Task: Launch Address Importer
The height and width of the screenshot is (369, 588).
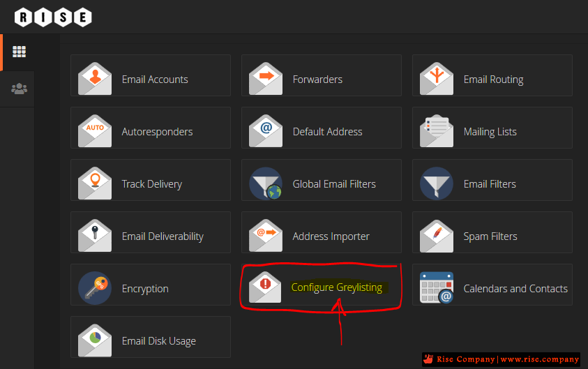Action: (331, 236)
